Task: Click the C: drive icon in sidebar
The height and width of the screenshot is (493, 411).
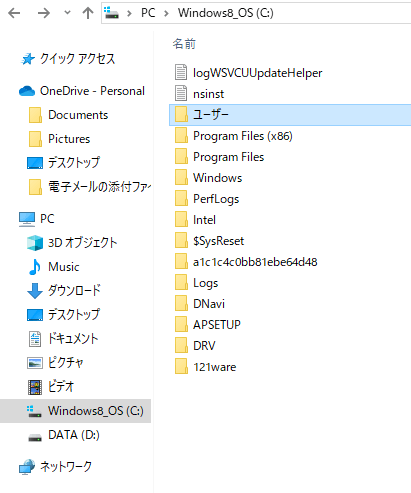Action: tap(34, 411)
